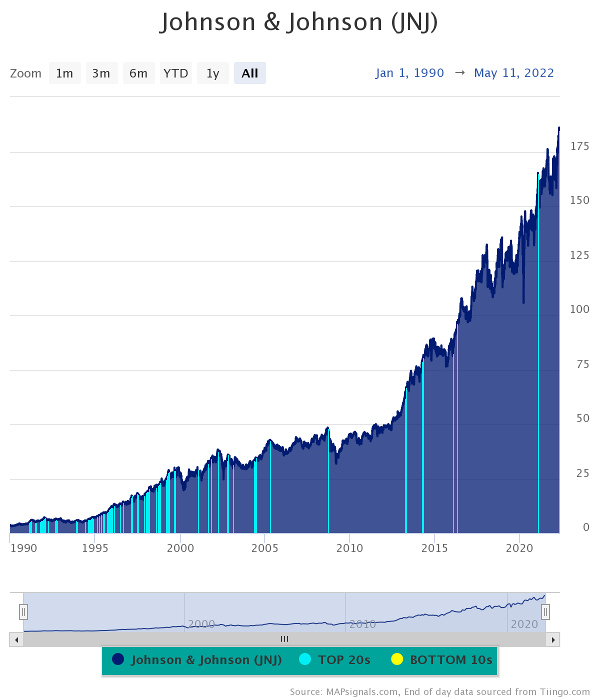Select the 6m zoom range
This screenshot has height=700, width=600.
tap(138, 73)
